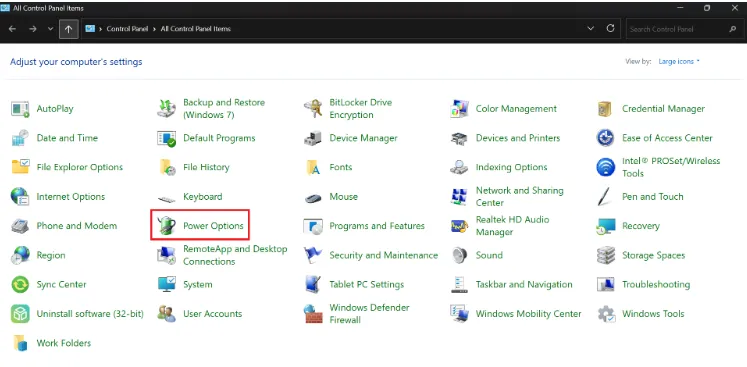
Task: Click the 'All Control Panel Items' breadcrumb
Action: [x=196, y=29]
